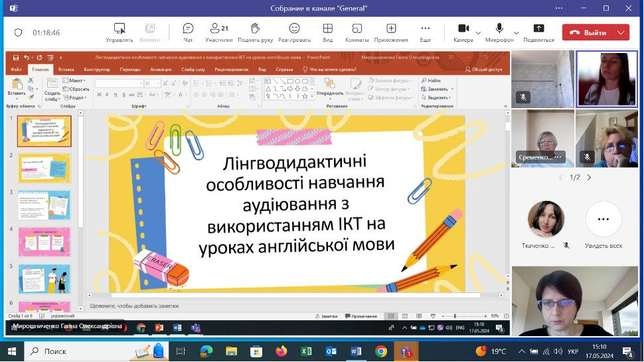Viewport: 644px width, 362px height.
Task: Click the Windows search box
Action: tap(76, 351)
